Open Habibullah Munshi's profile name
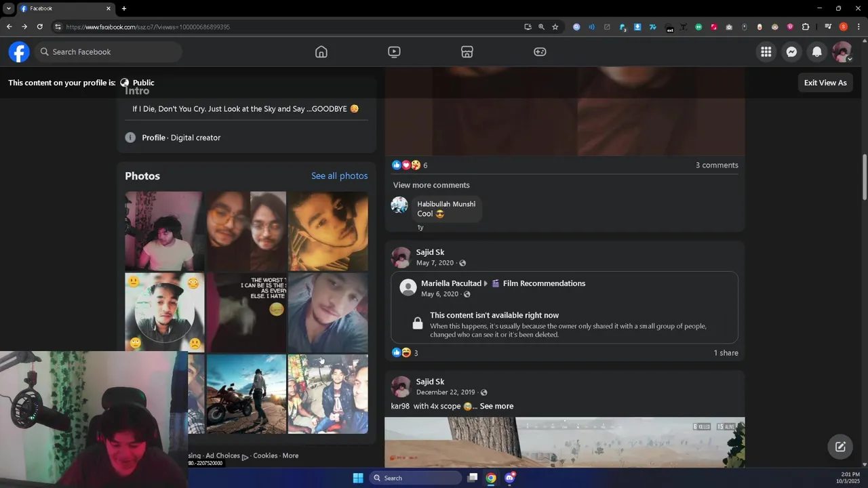This screenshot has height=488, width=868. pos(446,204)
